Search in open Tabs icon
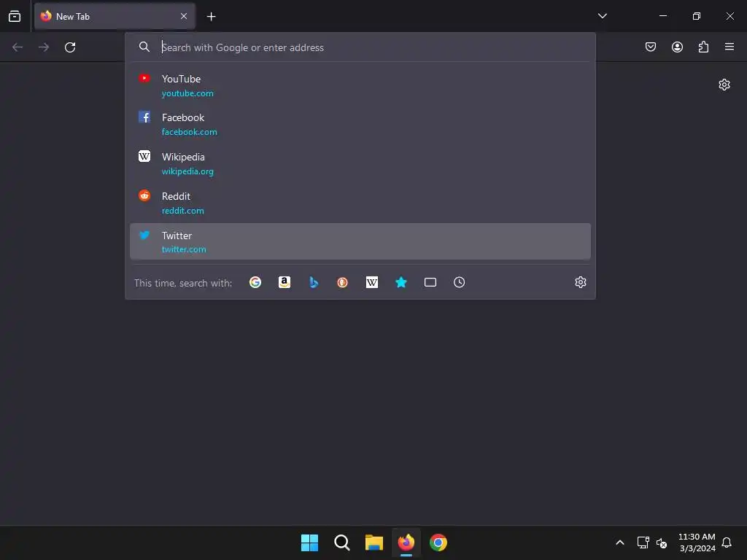This screenshot has height=560, width=747. click(x=430, y=282)
